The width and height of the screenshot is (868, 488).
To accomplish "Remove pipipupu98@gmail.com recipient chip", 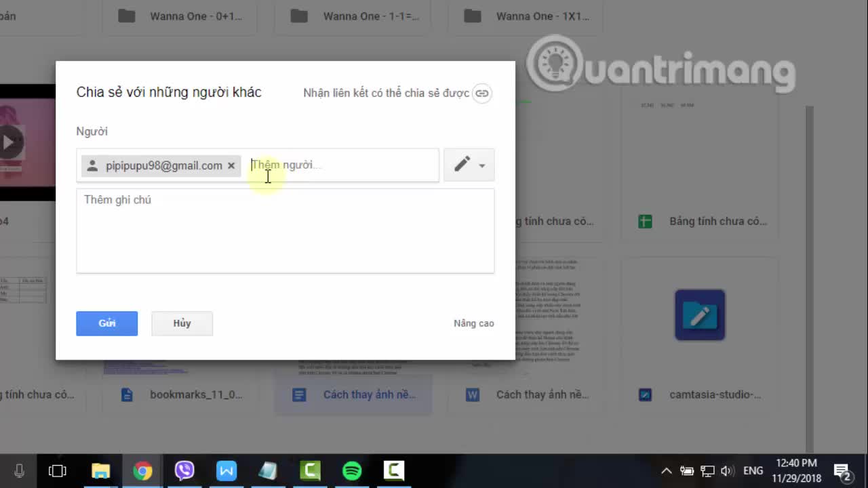I will coord(231,165).
